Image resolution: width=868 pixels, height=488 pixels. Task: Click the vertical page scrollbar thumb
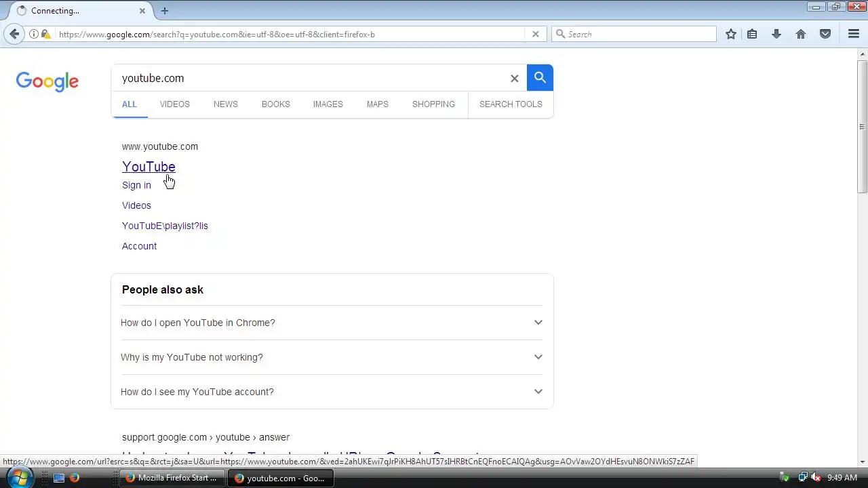863,126
